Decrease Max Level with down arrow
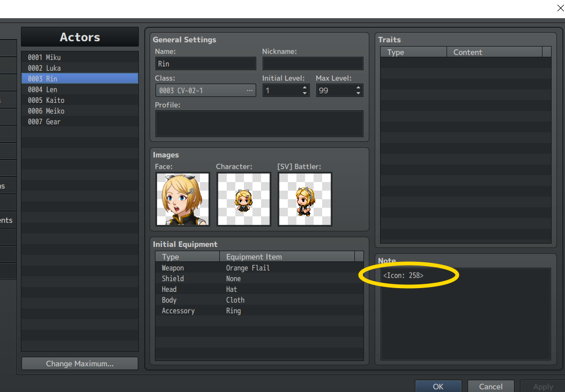 pyautogui.click(x=358, y=93)
